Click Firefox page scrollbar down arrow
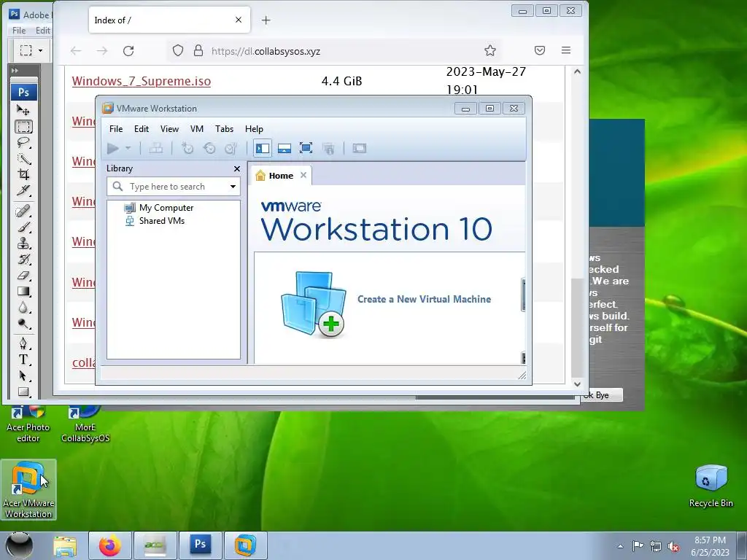 (x=578, y=384)
